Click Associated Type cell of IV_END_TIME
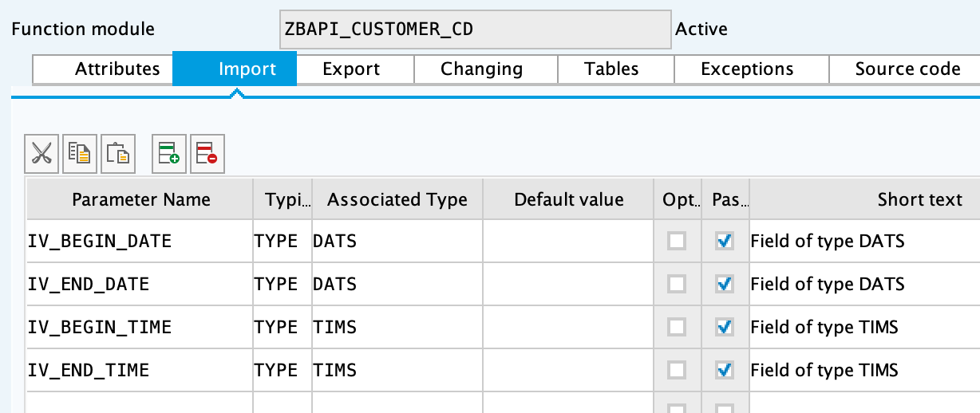 click(x=397, y=370)
